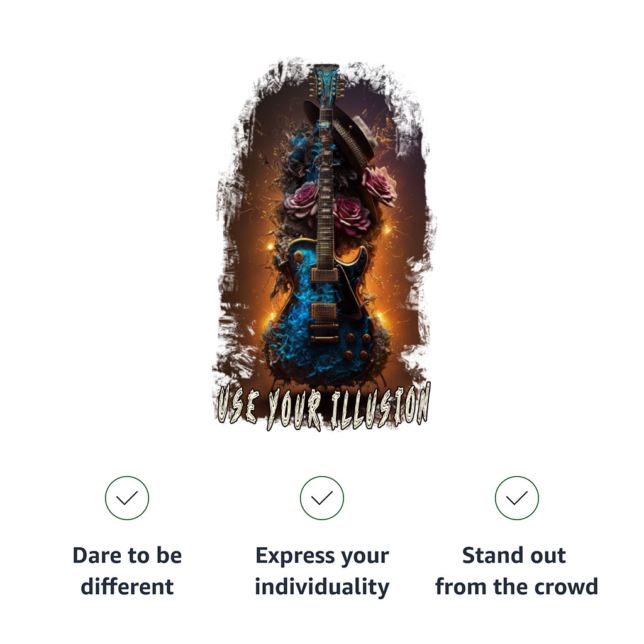Image resolution: width=644 pixels, height=644 pixels.
Task: Select the Express your individuality text
Action: [x=322, y=571]
